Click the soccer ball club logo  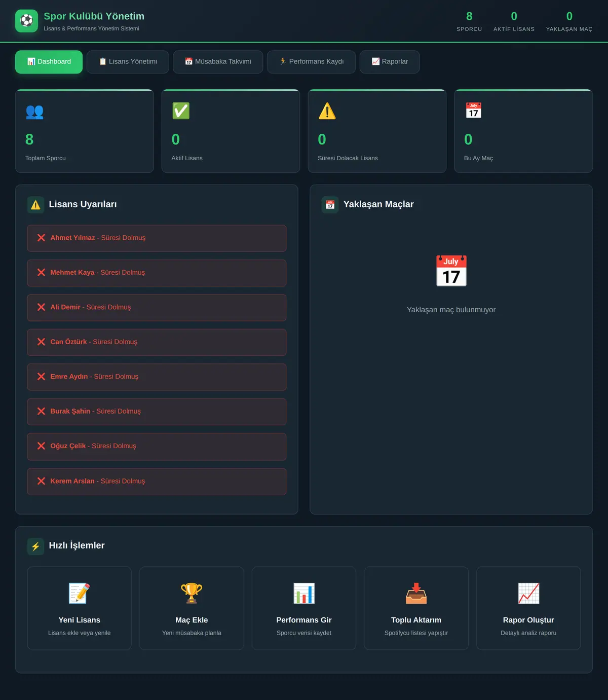[26, 21]
